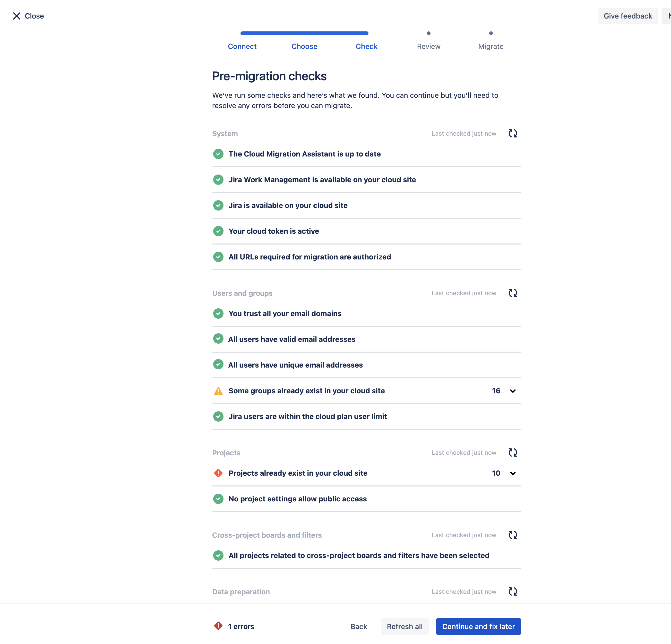Expand Projects already exist in cloud site chevron
Image resolution: width=671 pixels, height=644 pixels.
tap(512, 473)
